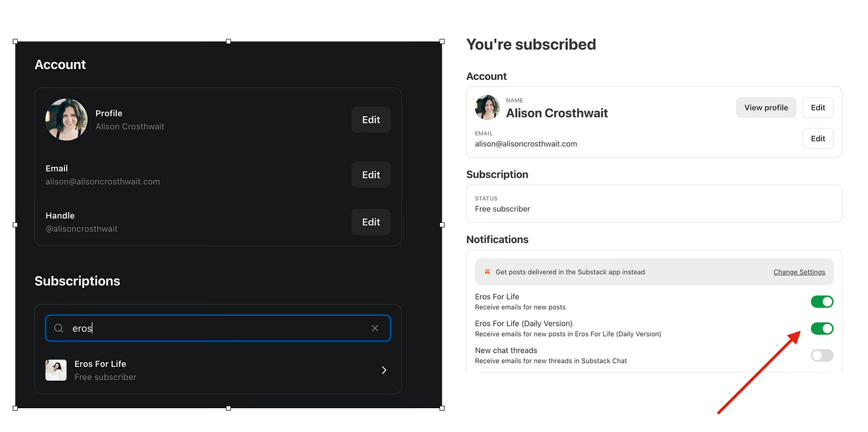Focus the subscriptions search field containing 'eros'
The height and width of the screenshot is (432, 868).
point(218,328)
